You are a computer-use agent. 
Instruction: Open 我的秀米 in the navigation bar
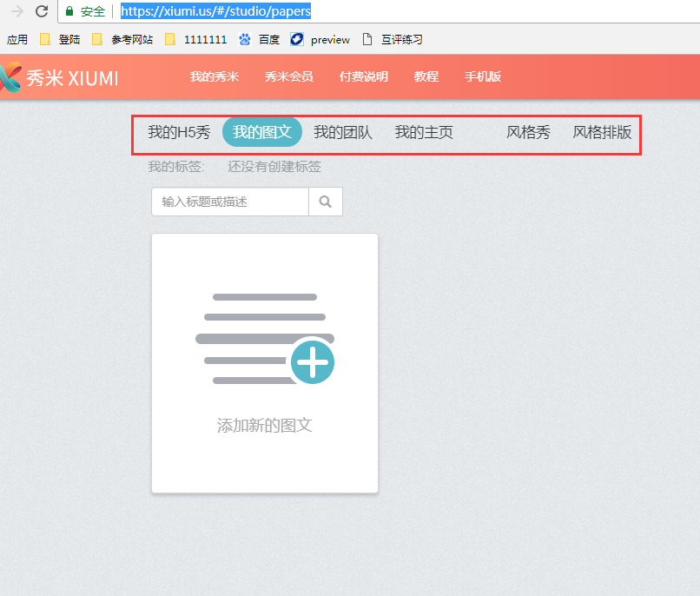tap(214, 77)
